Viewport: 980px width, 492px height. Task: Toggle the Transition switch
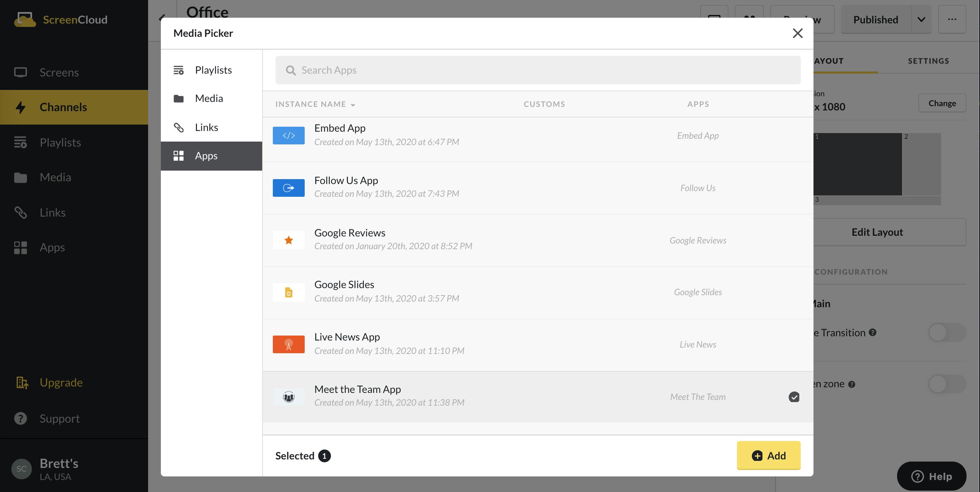947,333
